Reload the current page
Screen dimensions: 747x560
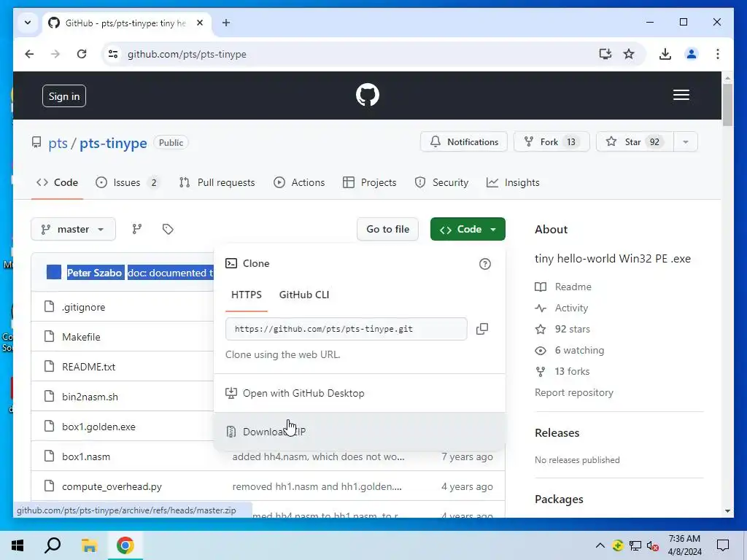click(82, 54)
